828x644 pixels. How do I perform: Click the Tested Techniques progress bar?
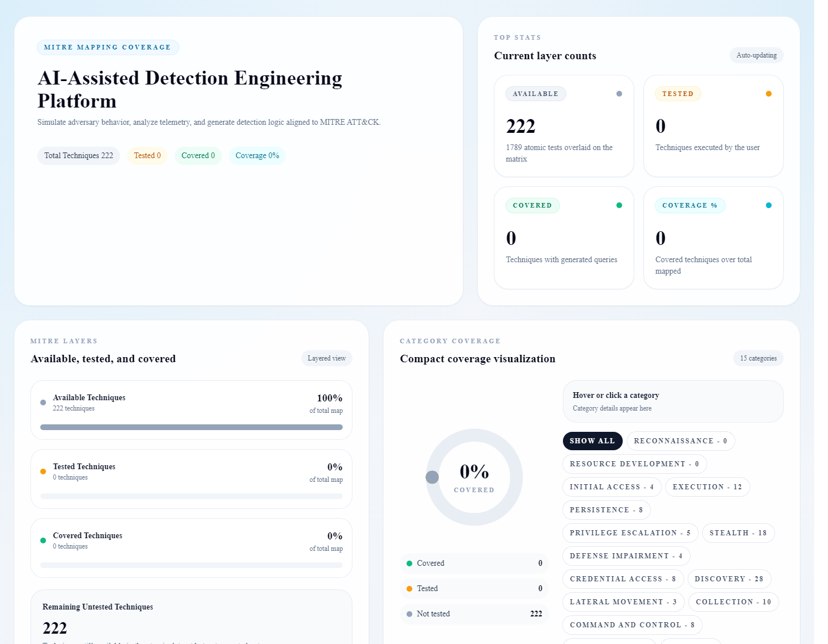(x=191, y=496)
